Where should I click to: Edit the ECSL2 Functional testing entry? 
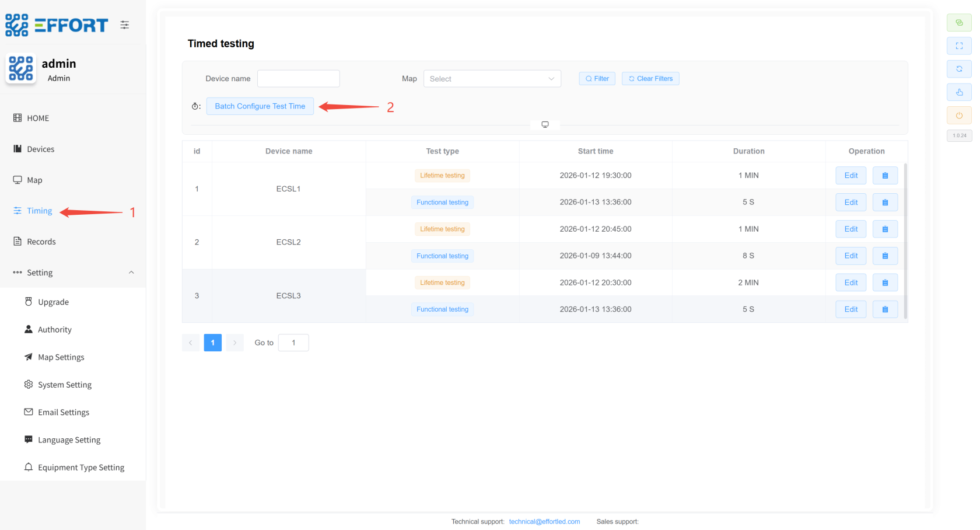(850, 256)
